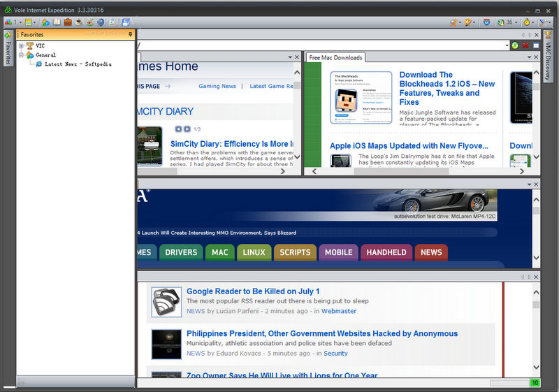Click the next slide arrow near 1/3
Image resolution: width=559 pixels, height=392 pixels.
(x=187, y=129)
